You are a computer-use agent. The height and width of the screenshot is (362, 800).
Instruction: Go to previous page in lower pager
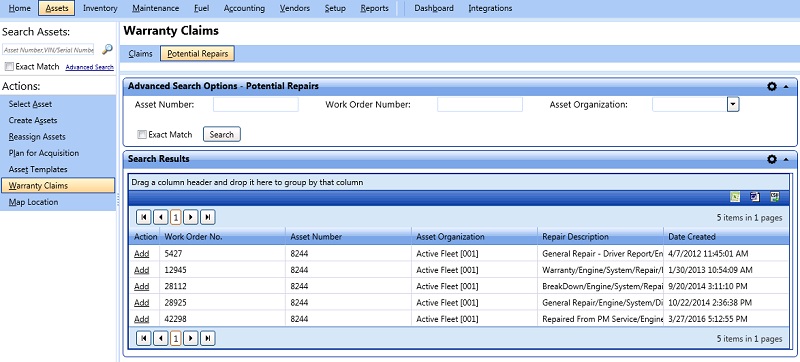161,339
